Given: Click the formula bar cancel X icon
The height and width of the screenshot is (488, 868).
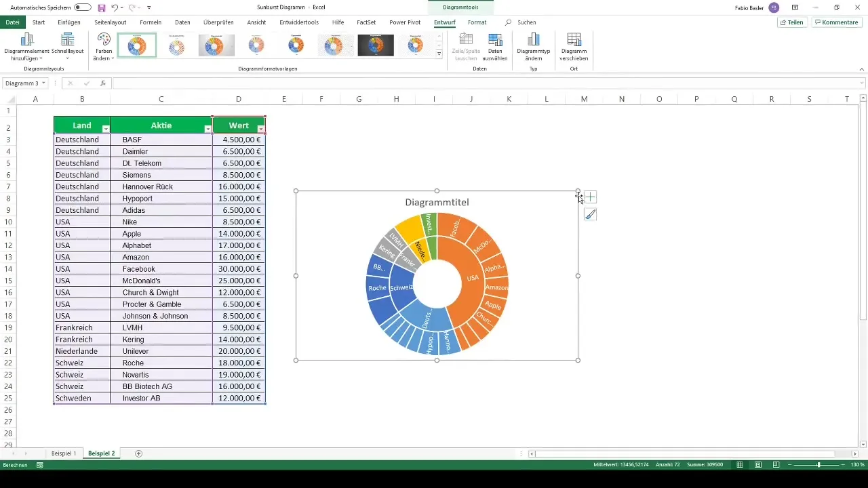Looking at the screenshot, I should pyautogui.click(x=70, y=83).
